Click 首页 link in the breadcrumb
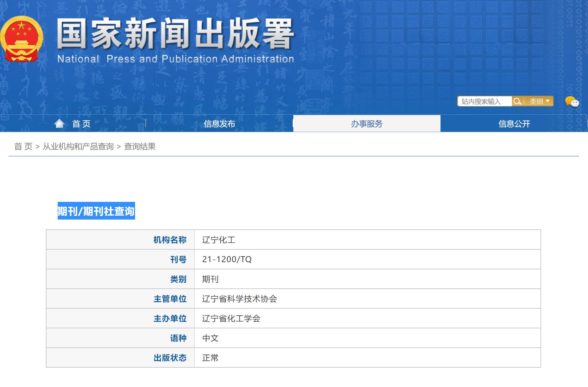588x387 pixels. 23,146
